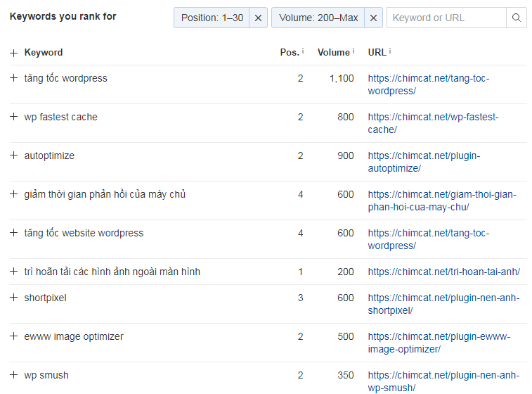The image size is (532, 394).
Task: Expand the 'tăng tốc wordpress' row
Action: (13, 78)
